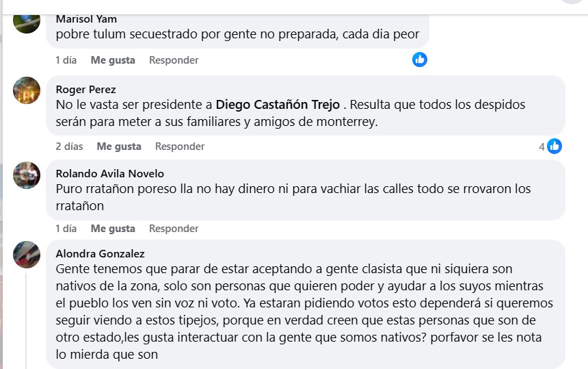Like Marisol Yam's comment with Me gusta
Viewport: 588px width, 369px height.
pyautogui.click(x=113, y=60)
